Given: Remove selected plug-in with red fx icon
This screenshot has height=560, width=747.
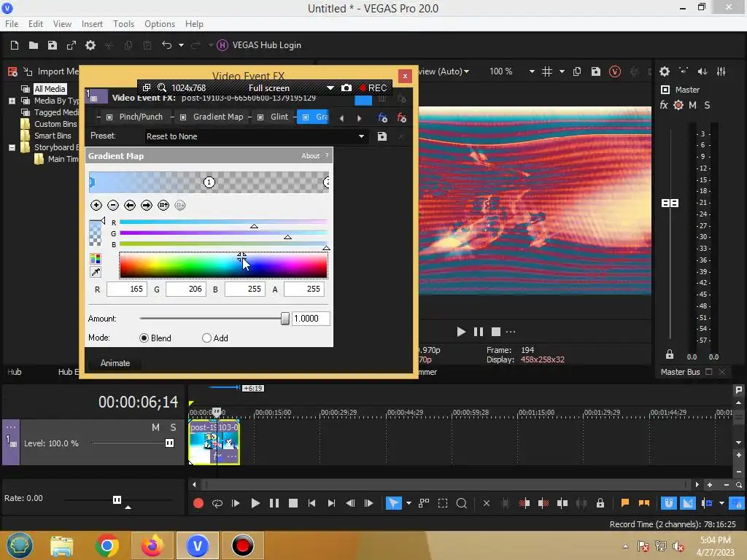Looking at the screenshot, I should point(402,117).
